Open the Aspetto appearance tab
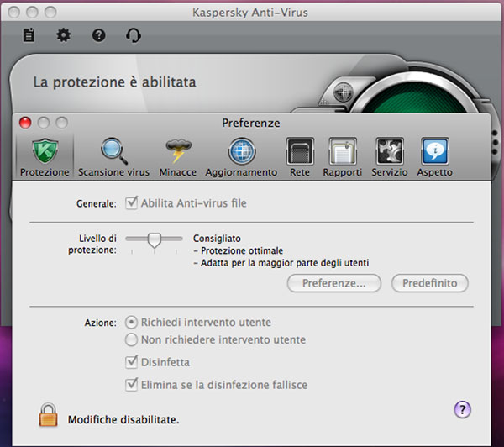This screenshot has width=504, height=447. click(435, 158)
